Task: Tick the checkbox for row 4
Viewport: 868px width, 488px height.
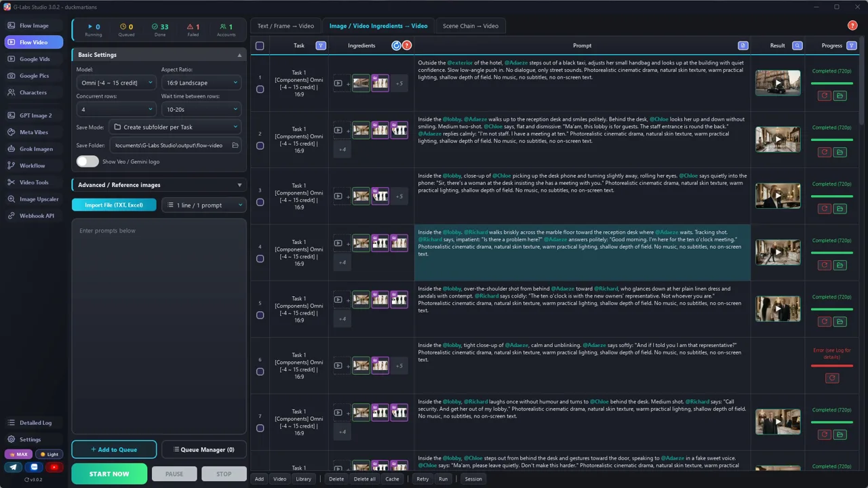Action: point(260,258)
